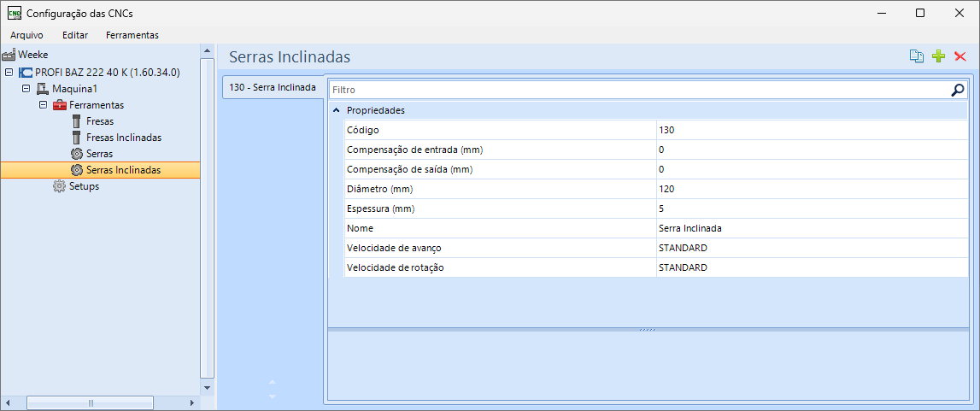Delete tool using red X icon
This screenshot has height=411, width=980.
click(960, 57)
